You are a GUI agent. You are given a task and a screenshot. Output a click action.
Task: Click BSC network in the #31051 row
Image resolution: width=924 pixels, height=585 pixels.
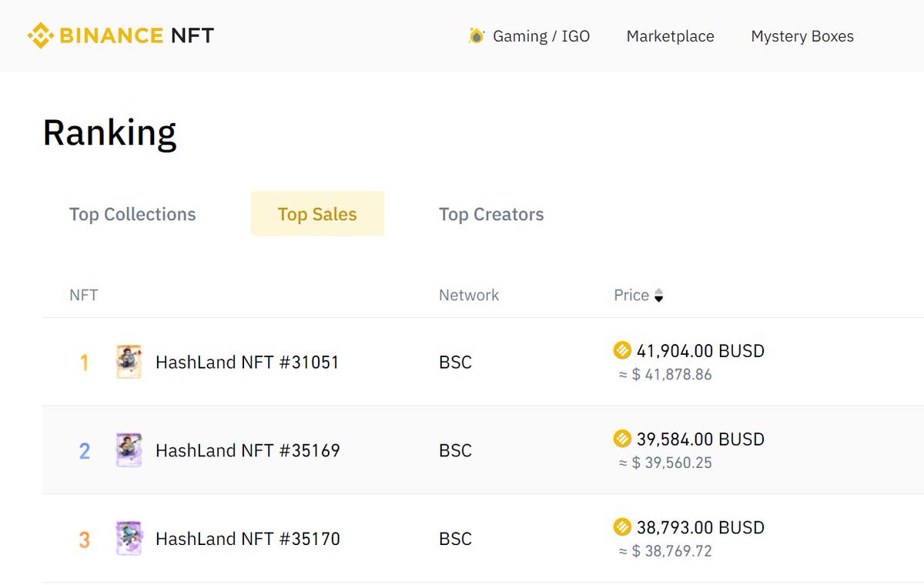pos(455,363)
